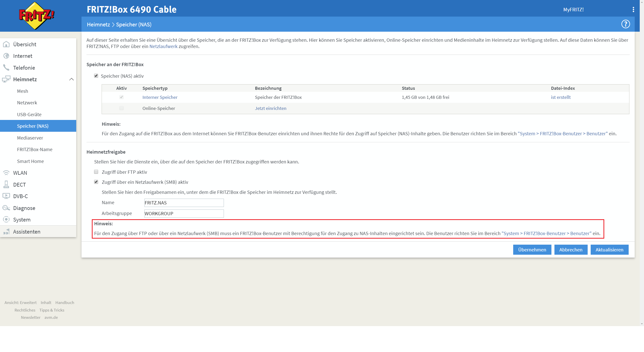Expand the System menu section
This screenshot has width=644, height=352.
(x=22, y=219)
